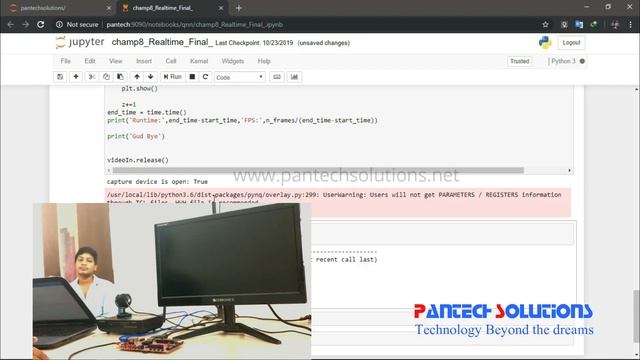Restart the kernel icon
The height and width of the screenshot is (360, 640).
[x=205, y=77]
